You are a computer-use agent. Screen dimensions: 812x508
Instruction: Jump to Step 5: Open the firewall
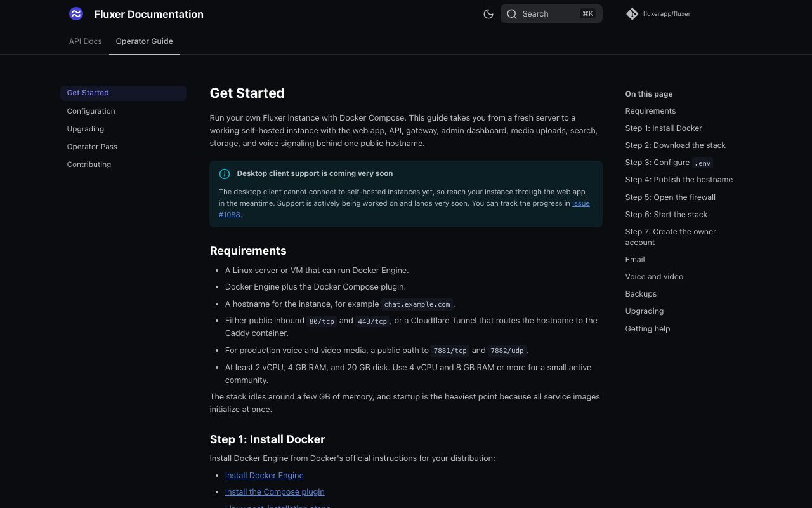[670, 197]
